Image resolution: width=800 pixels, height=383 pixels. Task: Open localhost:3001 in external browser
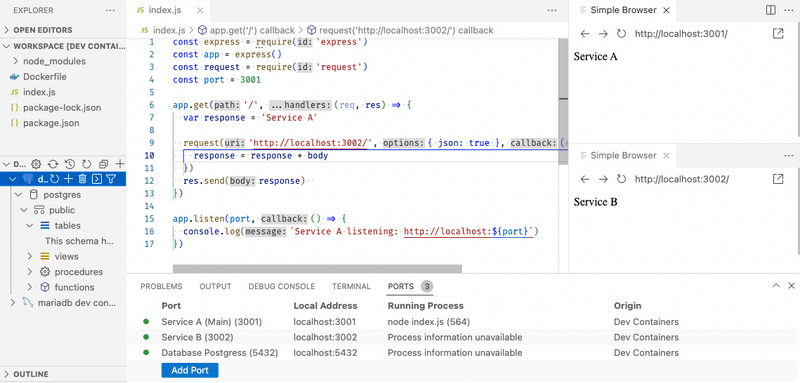778,34
